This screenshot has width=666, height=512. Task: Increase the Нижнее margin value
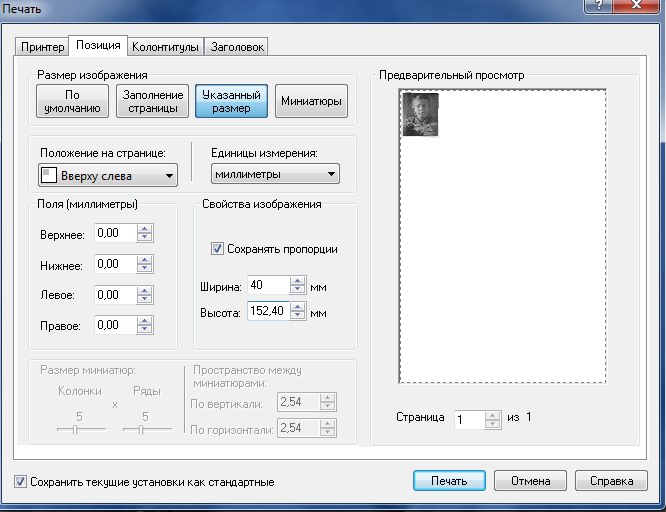pos(144,260)
